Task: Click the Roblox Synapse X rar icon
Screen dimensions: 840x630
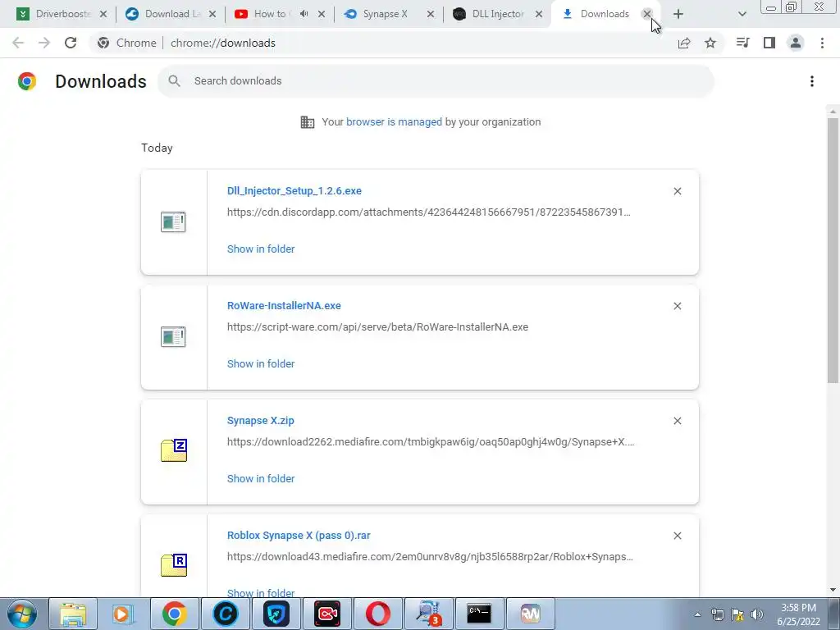Action: (174, 565)
